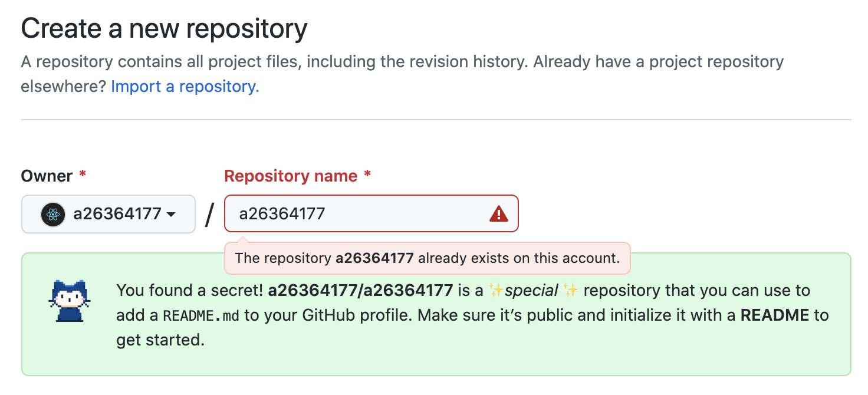This screenshot has width=868, height=395.
Task: Click the "already exists" error message
Action: pos(427,258)
